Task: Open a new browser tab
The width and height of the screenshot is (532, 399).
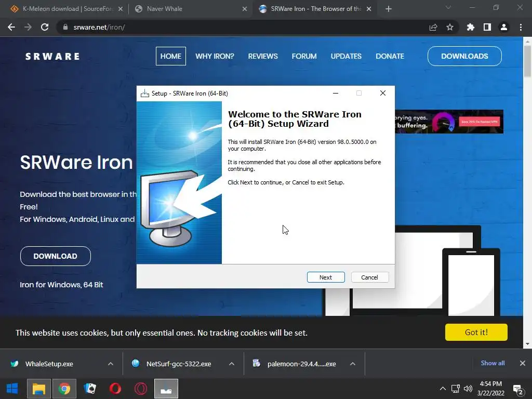Action: click(389, 9)
